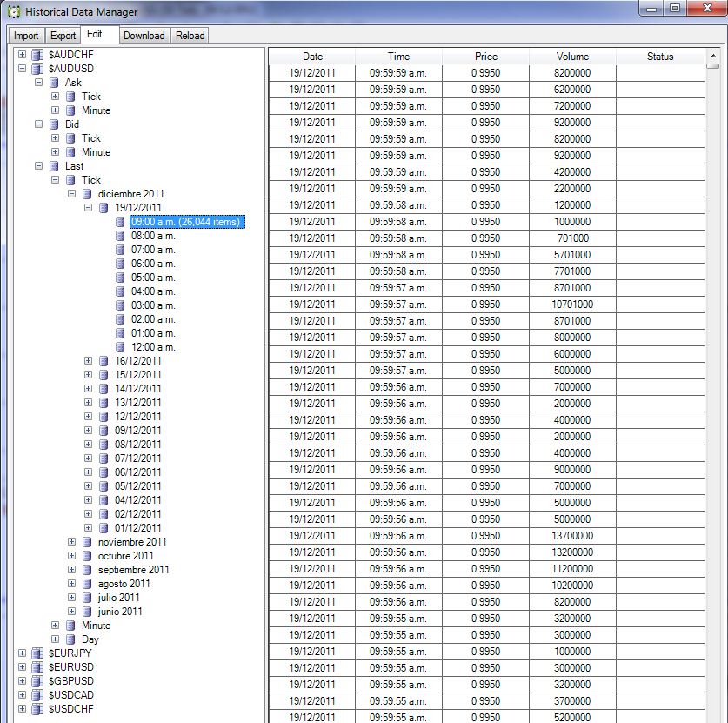Click the Status column header
This screenshot has height=723, width=728.
[660, 57]
